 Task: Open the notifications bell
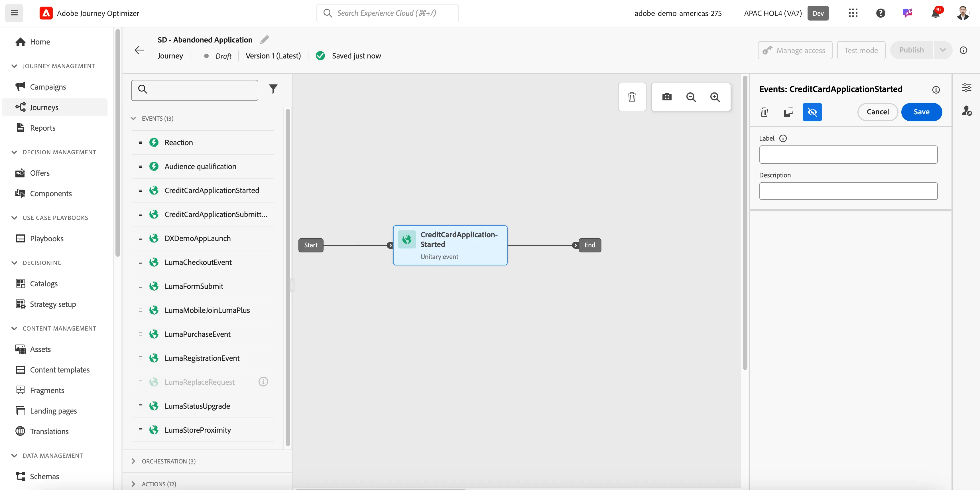(x=936, y=13)
